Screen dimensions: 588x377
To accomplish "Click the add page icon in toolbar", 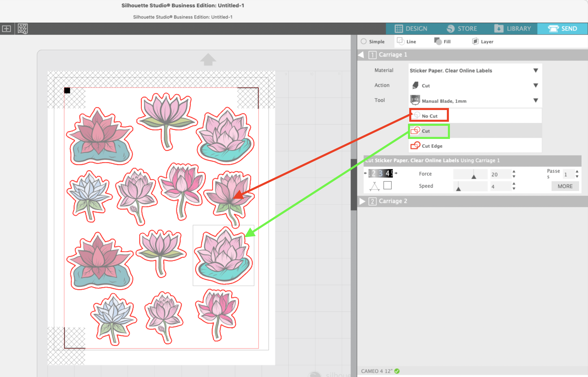I will tap(6, 29).
